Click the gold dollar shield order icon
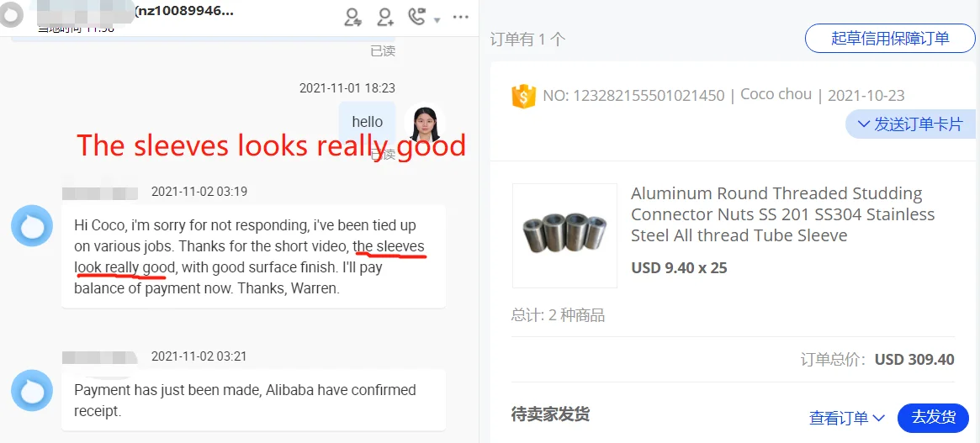This screenshot has width=980, height=443. [x=524, y=96]
